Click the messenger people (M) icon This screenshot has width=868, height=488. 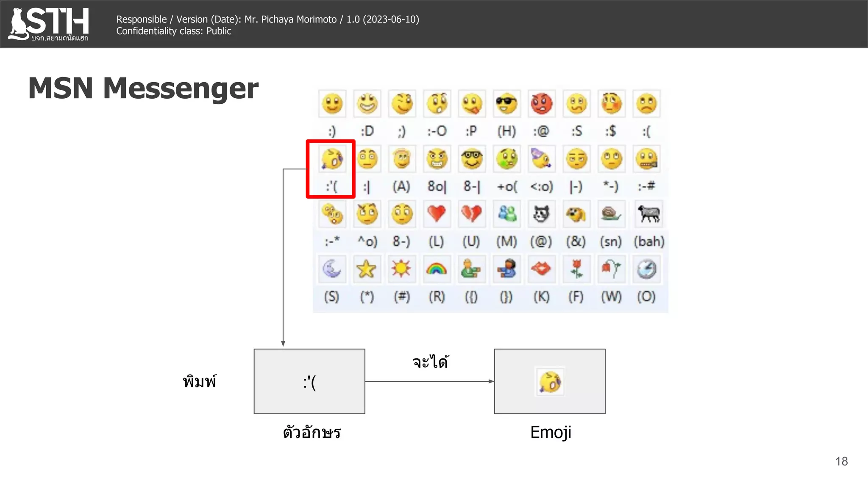point(506,214)
